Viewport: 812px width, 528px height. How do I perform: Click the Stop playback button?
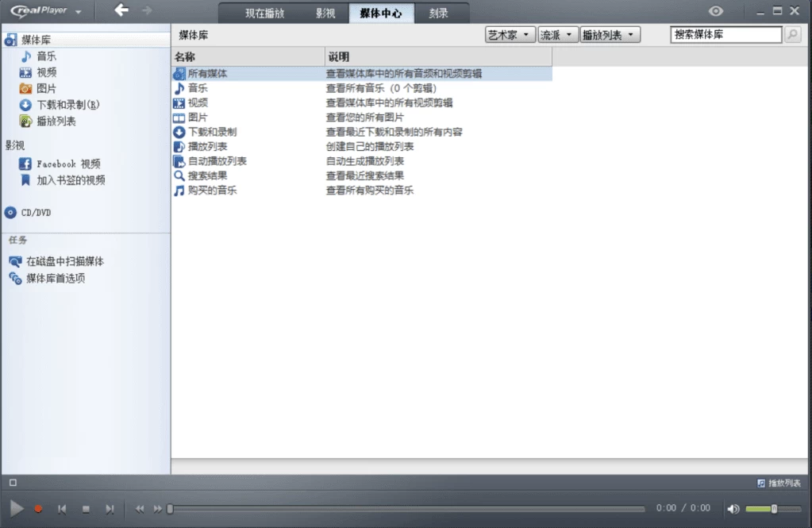click(x=86, y=509)
